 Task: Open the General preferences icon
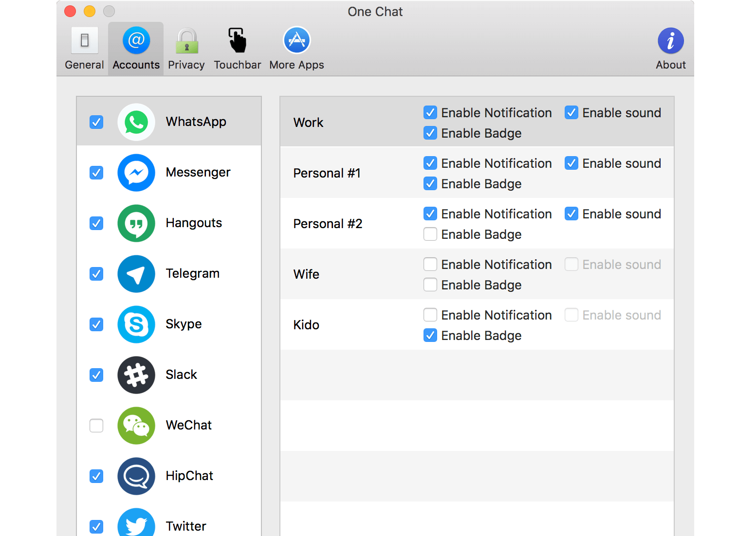click(85, 40)
